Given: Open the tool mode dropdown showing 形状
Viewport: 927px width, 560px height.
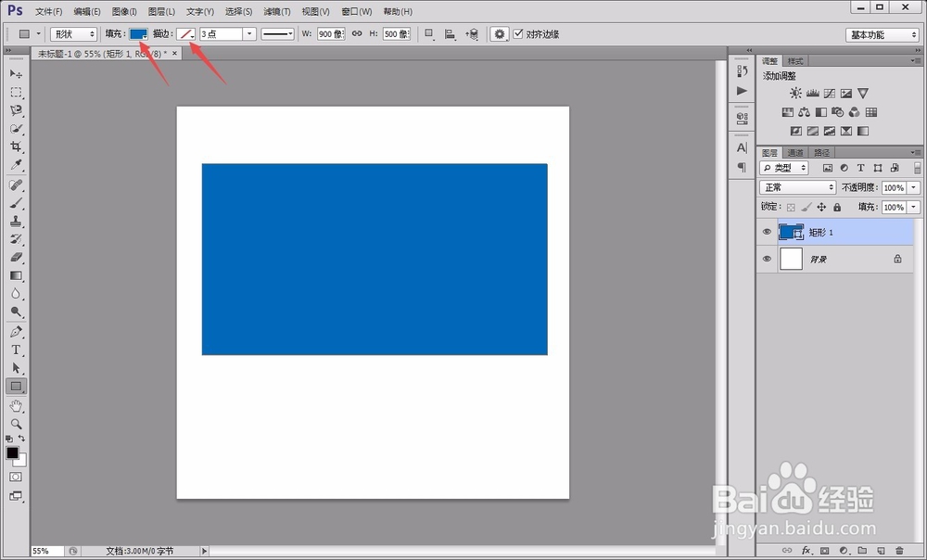Looking at the screenshot, I should tap(73, 33).
